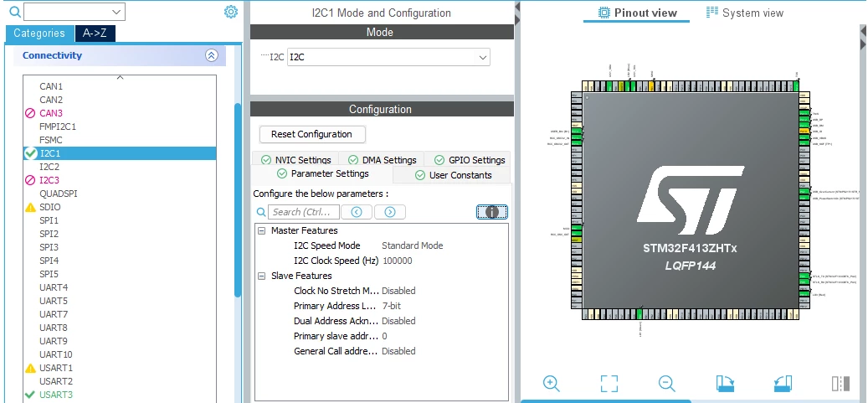Screen dimensions: 868x403
Task: Go to next search result arrow
Action: pyautogui.click(x=390, y=212)
